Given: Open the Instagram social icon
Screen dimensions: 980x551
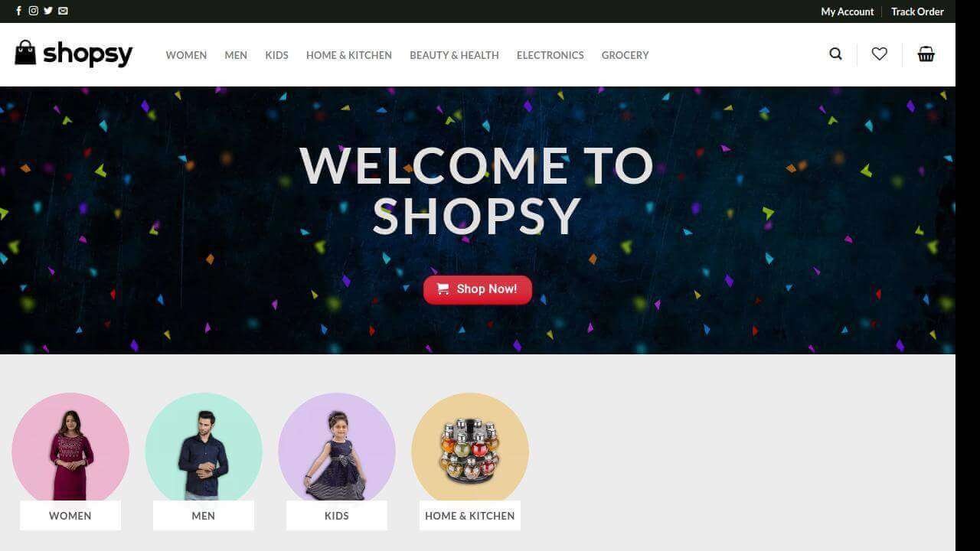Looking at the screenshot, I should click(33, 11).
